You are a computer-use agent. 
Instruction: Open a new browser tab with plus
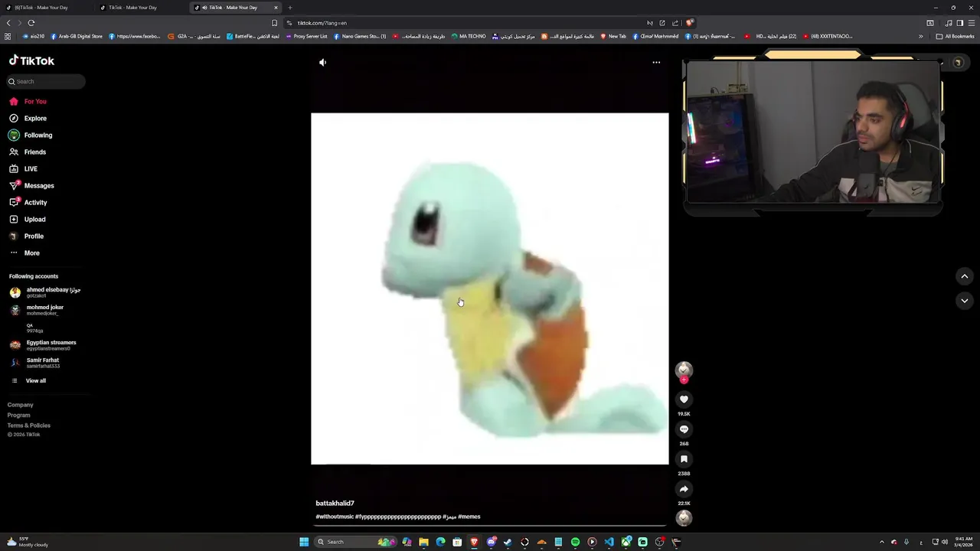coord(290,8)
